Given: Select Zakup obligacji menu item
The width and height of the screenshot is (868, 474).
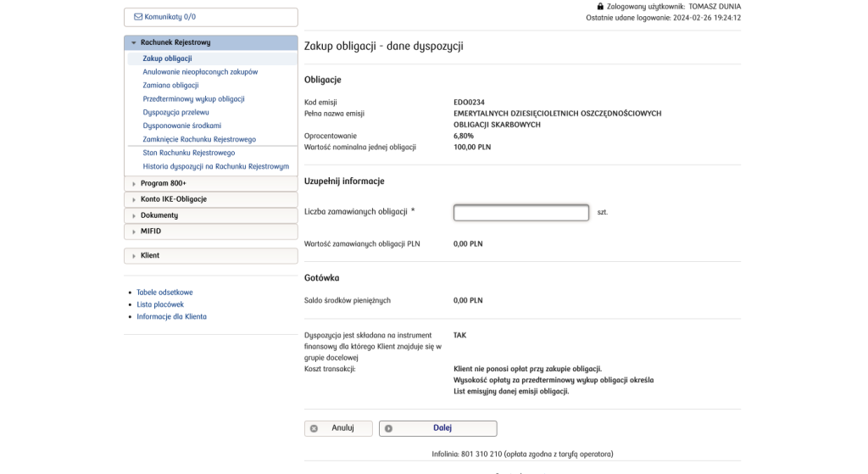Looking at the screenshot, I should click(167, 59).
